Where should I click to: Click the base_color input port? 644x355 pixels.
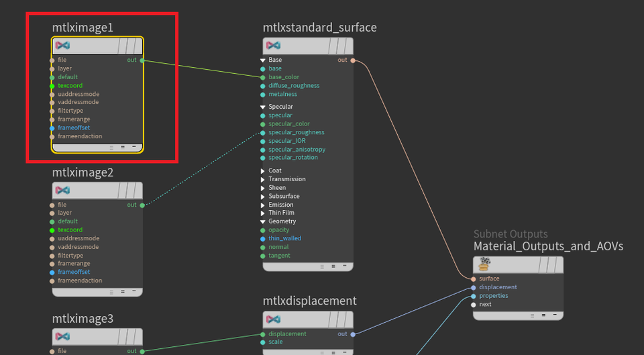tap(263, 77)
